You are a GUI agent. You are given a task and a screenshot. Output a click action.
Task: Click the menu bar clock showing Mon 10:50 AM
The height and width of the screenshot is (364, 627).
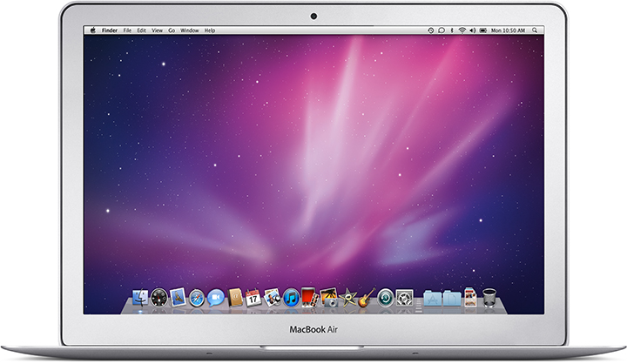tap(509, 30)
